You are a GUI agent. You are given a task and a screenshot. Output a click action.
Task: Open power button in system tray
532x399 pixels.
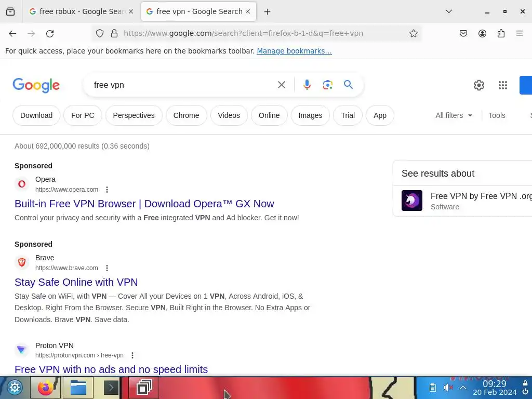tap(525, 392)
